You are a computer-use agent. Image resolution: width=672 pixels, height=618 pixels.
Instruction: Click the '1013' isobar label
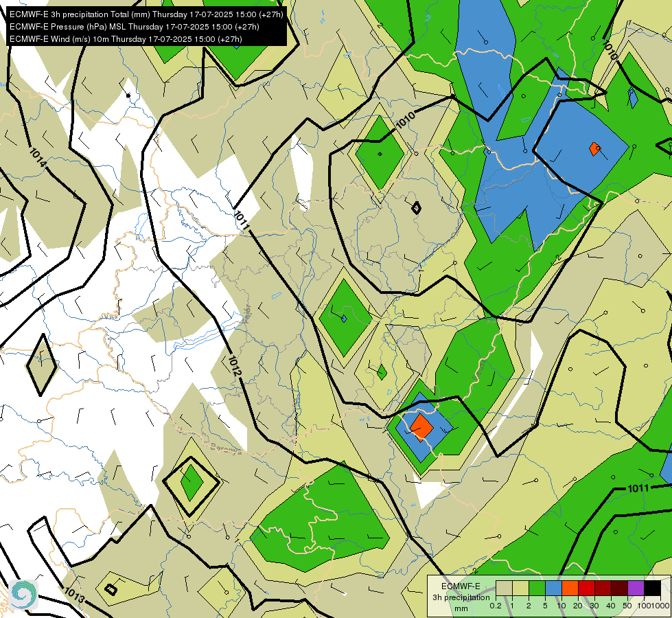tap(74, 595)
